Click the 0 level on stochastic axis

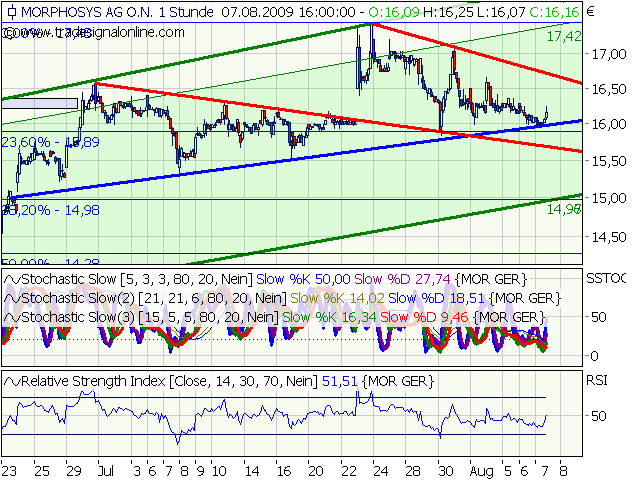[x=595, y=356]
